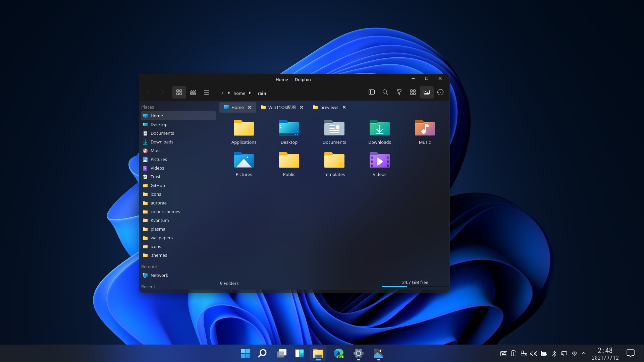Open wallpapers place in sidebar
The height and width of the screenshot is (362, 644).
(178, 238)
